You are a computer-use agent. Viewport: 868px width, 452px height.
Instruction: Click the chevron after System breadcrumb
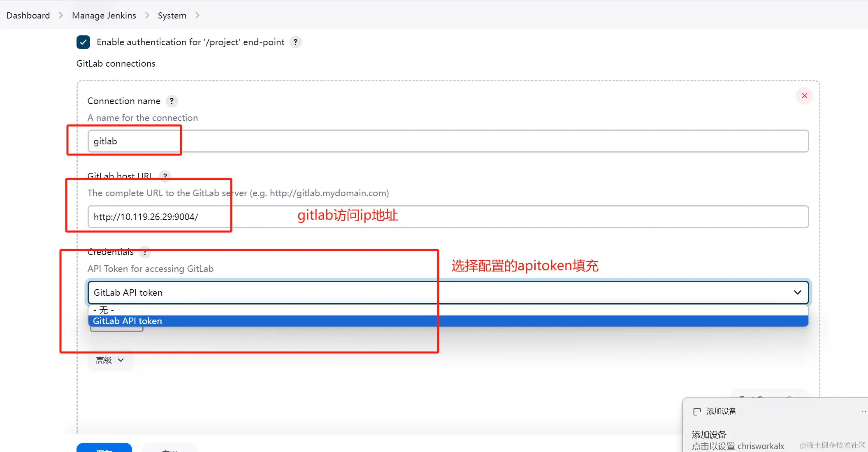pos(197,15)
